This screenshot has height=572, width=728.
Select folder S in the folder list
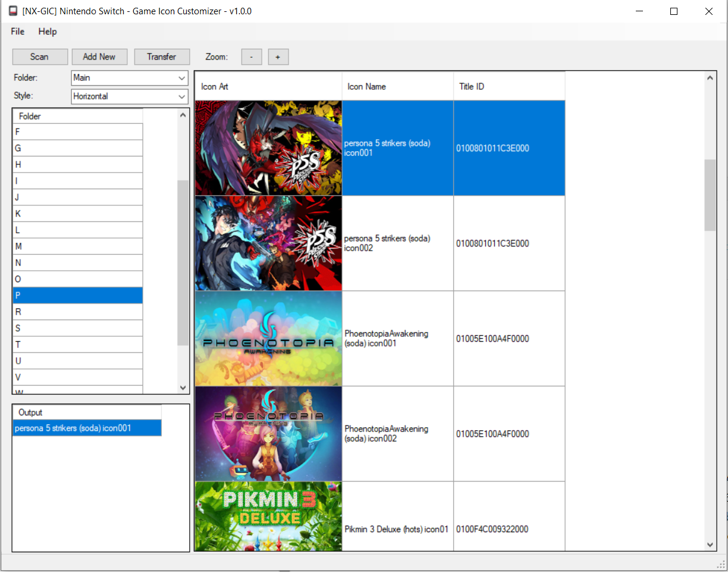78,328
